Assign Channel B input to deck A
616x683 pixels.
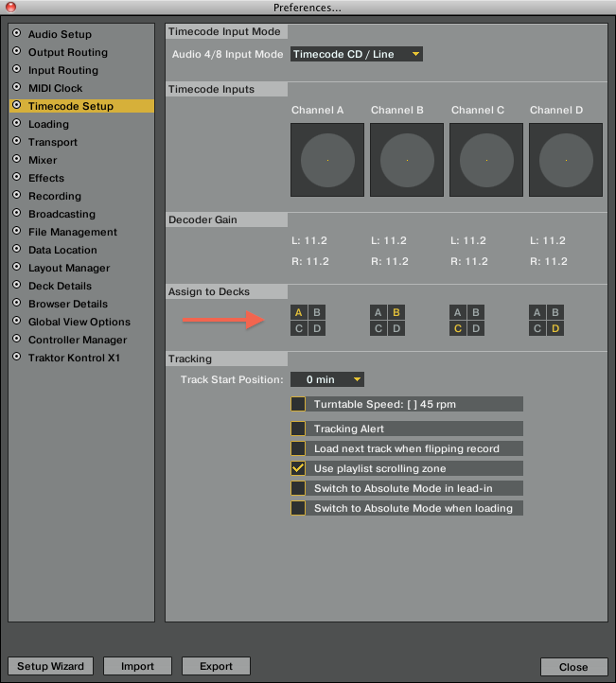(378, 312)
